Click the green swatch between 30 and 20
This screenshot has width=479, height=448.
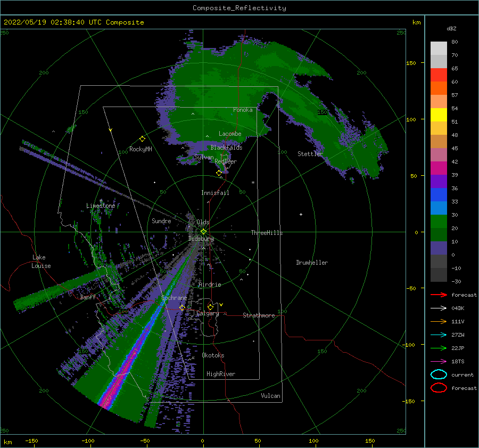(x=439, y=221)
